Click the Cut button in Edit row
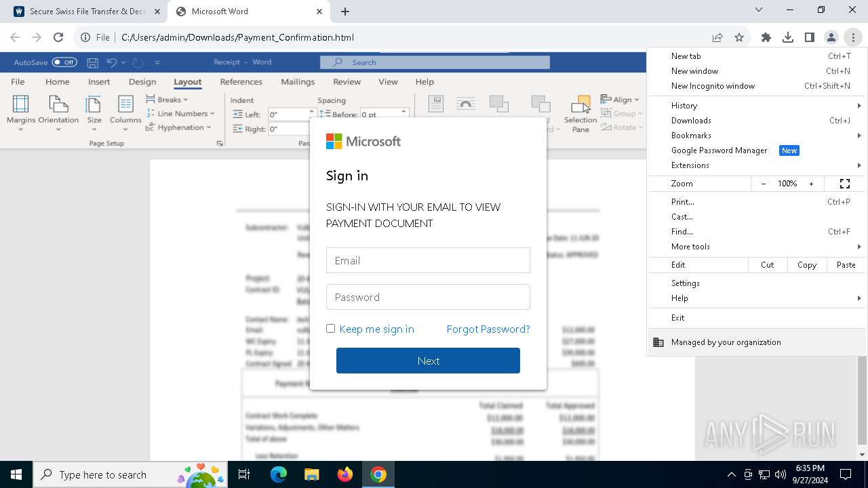868x488 pixels. (x=768, y=265)
